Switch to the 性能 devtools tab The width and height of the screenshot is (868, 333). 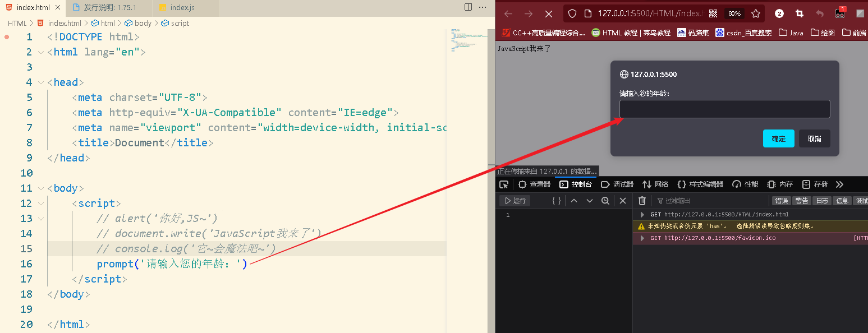tap(745, 184)
